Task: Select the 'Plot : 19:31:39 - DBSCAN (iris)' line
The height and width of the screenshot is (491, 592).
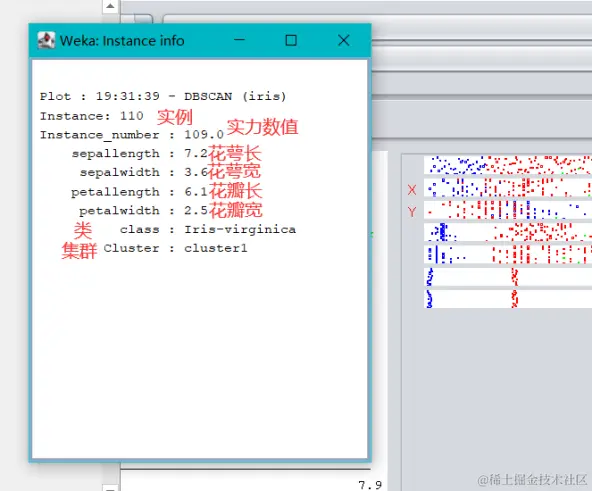Action: 163,96
